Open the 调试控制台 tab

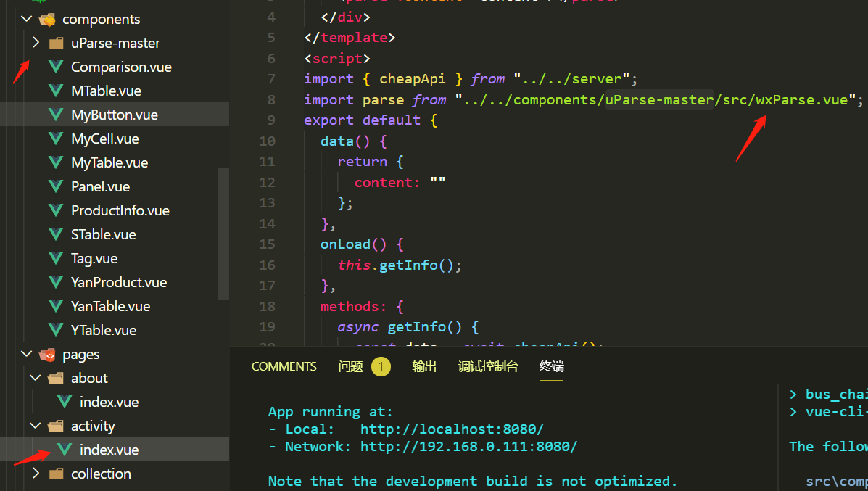coord(489,366)
